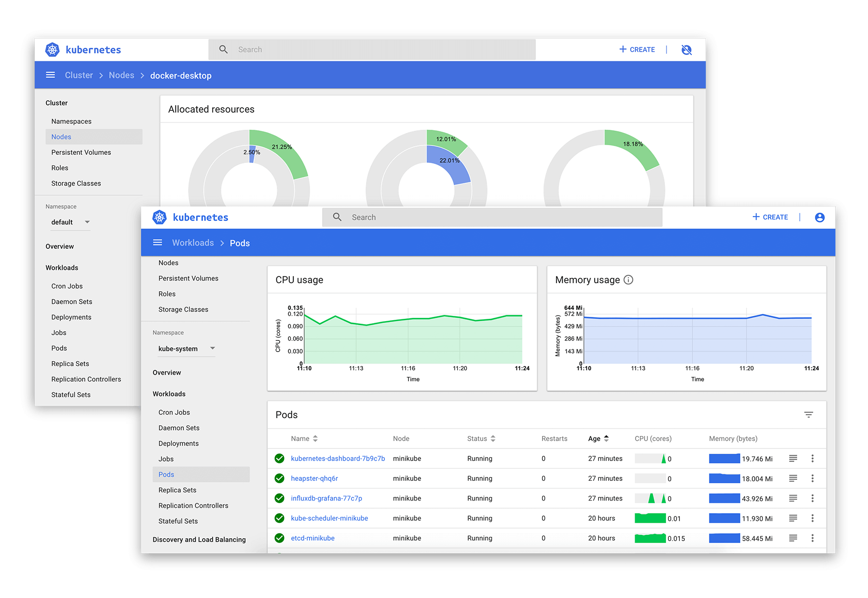The image size is (868, 598).
Task: Click the search magnifier icon in the back window
Action: (x=223, y=49)
